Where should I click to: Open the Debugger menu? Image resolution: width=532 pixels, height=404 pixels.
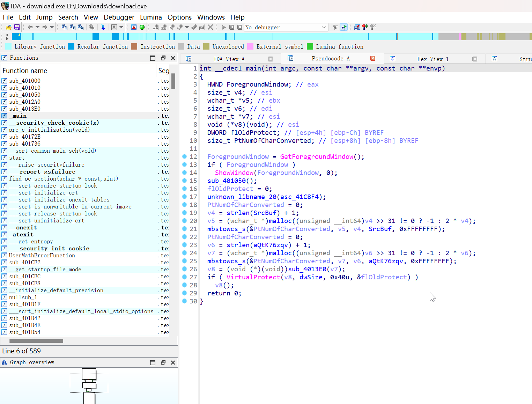point(119,17)
